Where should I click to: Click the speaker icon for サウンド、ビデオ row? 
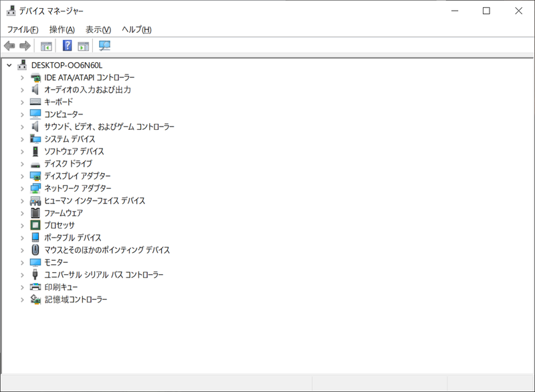point(35,126)
